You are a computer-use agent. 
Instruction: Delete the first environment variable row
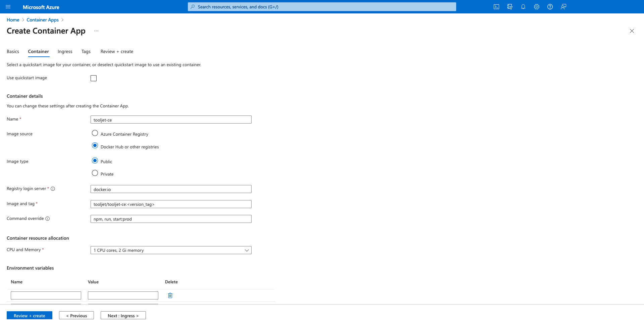170,295
